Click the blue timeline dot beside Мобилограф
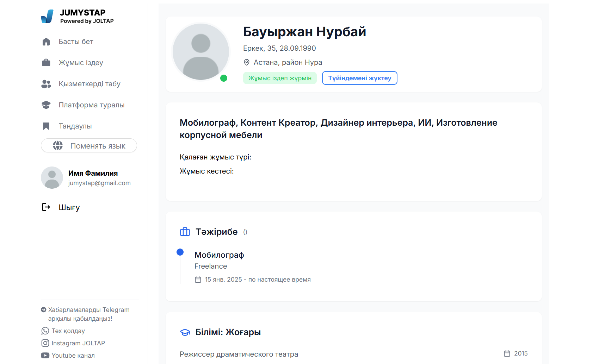This screenshot has width=599, height=364. (x=180, y=252)
